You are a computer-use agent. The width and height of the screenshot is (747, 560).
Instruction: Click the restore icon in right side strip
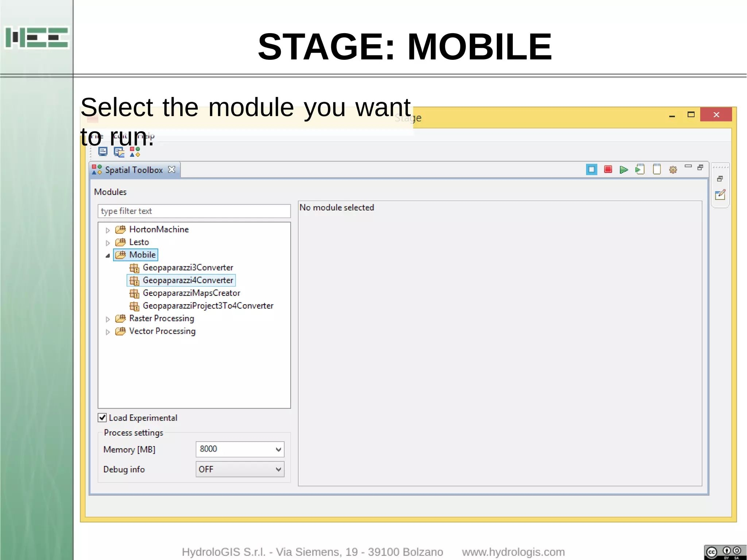point(720,179)
